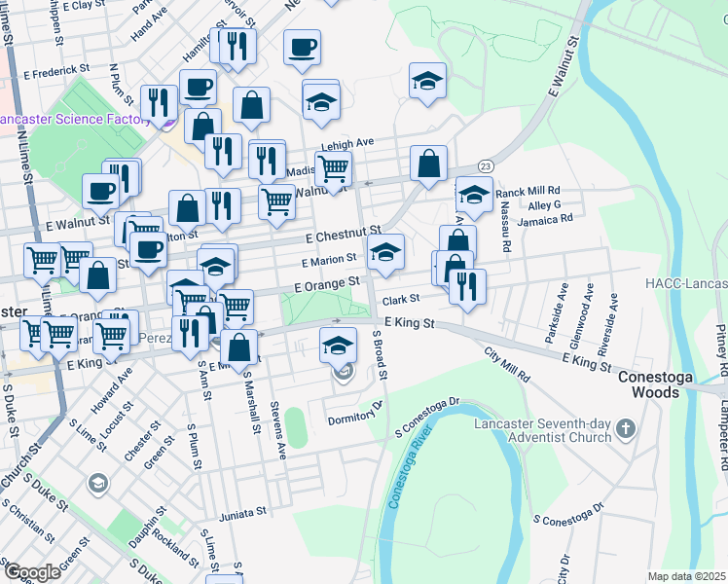Select the school marker next to Ranck Mill Rd

pos(474,194)
